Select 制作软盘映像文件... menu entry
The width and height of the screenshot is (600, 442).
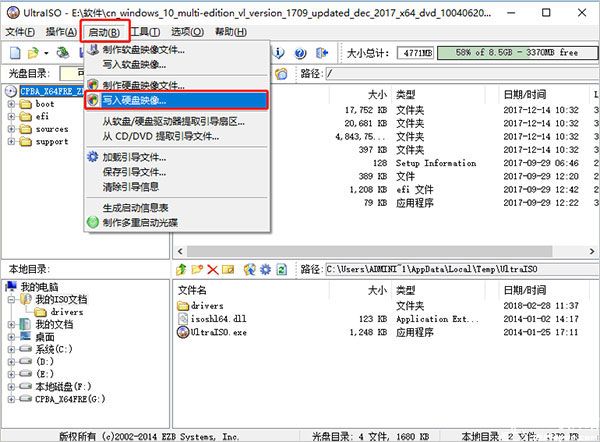click(177, 49)
